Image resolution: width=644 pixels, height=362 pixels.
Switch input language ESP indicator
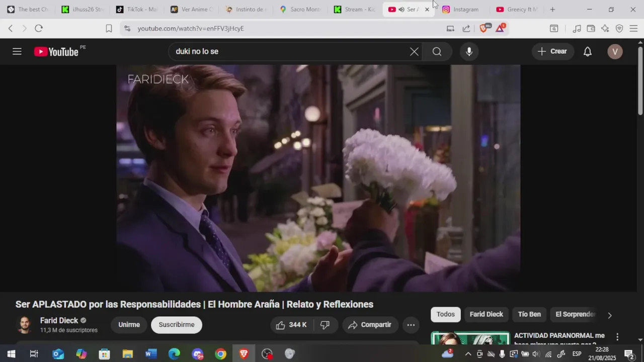[577, 354]
